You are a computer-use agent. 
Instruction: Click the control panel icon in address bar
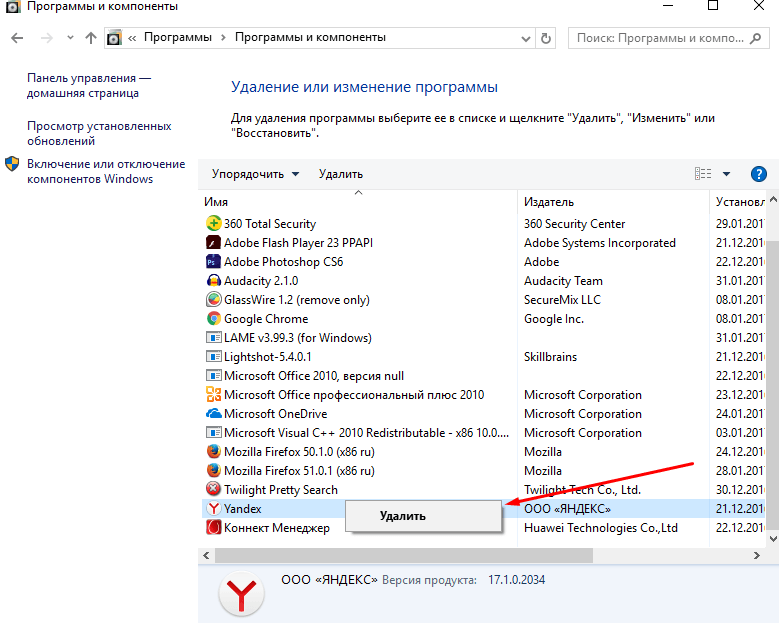point(114,38)
